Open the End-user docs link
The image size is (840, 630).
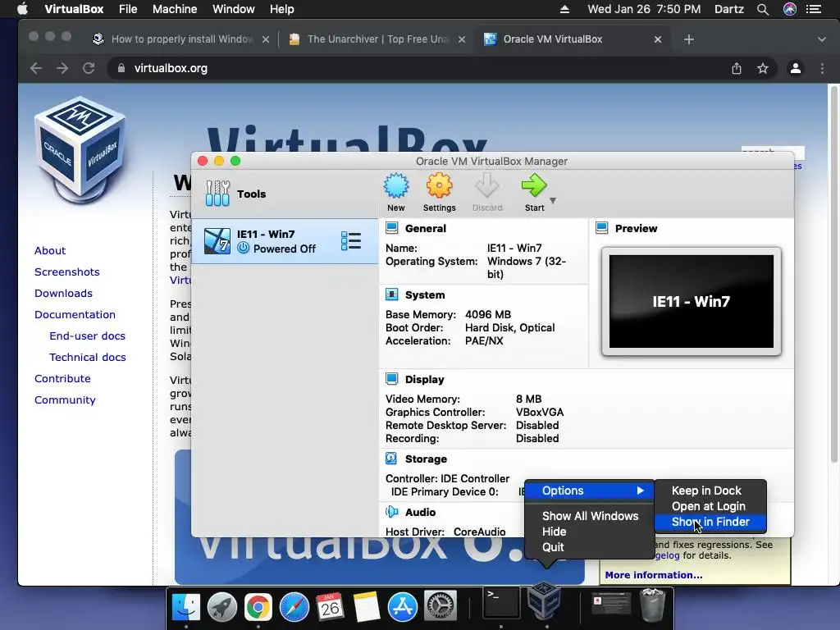tap(87, 336)
